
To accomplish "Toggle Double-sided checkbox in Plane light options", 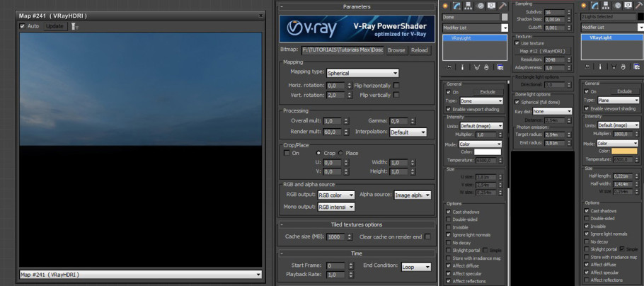I will click(x=587, y=219).
